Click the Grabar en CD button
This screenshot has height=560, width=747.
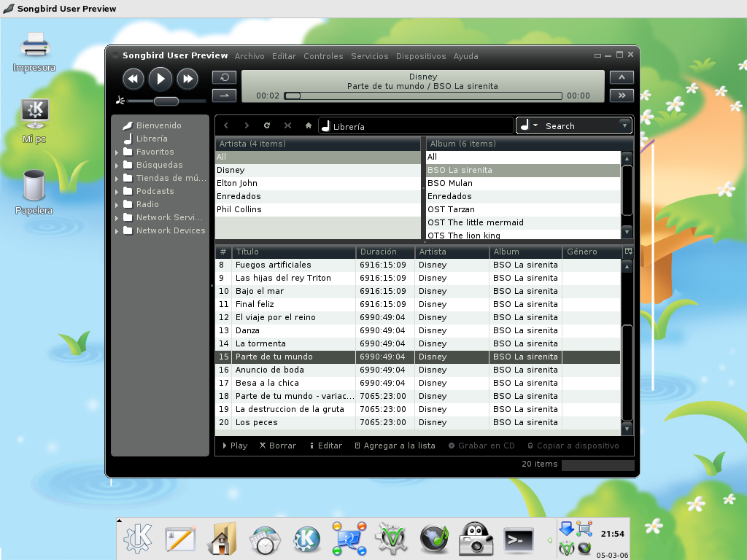(481, 446)
